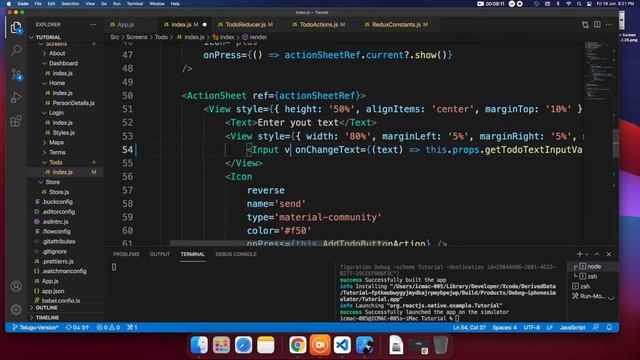Screen dimensions: 640x360
Task: Open the Accounts menu icon
Action: [x=16, y=286]
